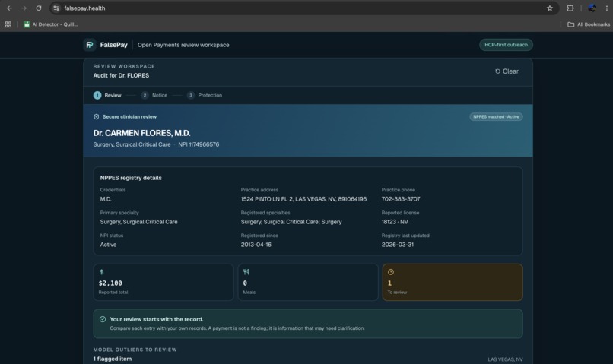Open the AI Detector - Quill bookmark

[51, 24]
